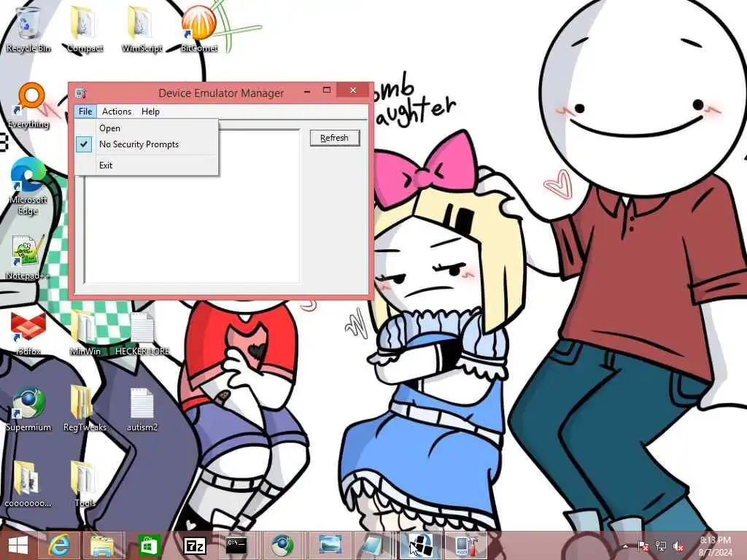The image size is (747, 560).
Task: Select the MinWin folder icon
Action: [x=85, y=333]
